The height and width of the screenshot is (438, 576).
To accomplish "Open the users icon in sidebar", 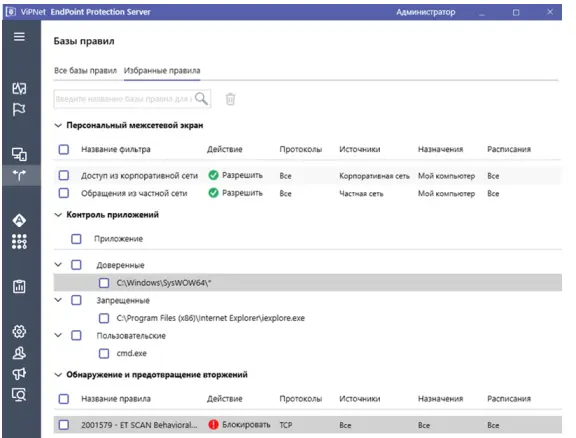I will (x=19, y=353).
